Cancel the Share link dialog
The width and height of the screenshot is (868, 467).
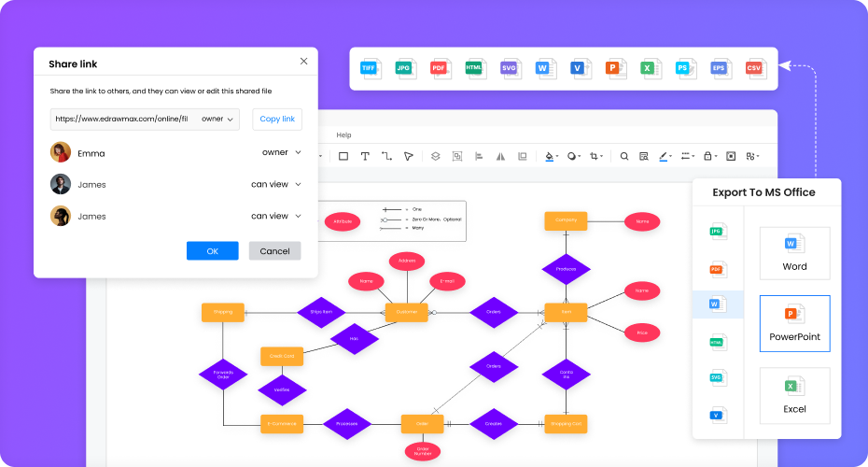click(274, 251)
